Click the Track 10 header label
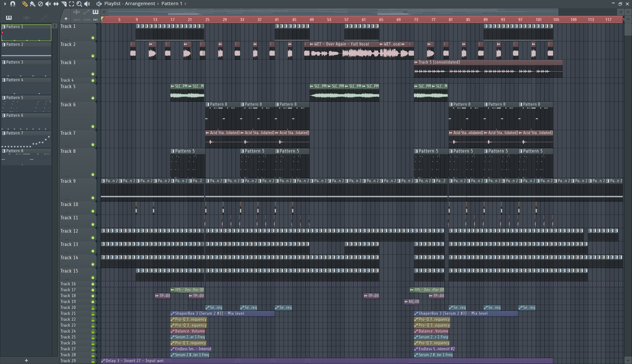This screenshot has height=364, width=632. (x=69, y=204)
